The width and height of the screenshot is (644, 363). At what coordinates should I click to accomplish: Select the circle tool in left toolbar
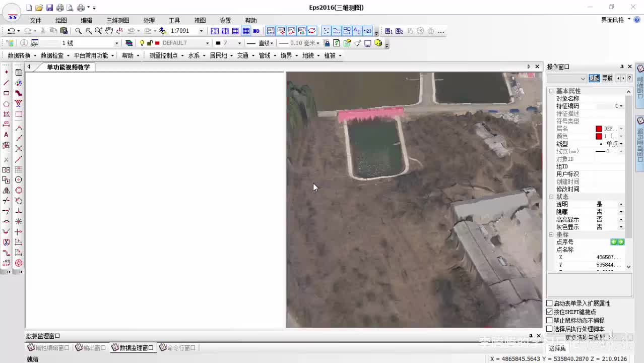tap(19, 179)
